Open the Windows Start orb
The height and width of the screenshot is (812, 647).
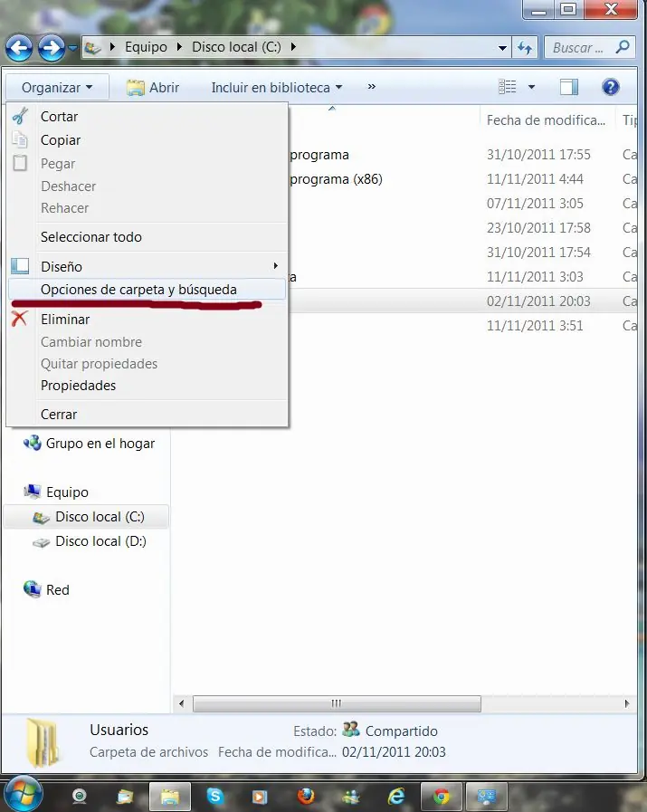click(22, 795)
